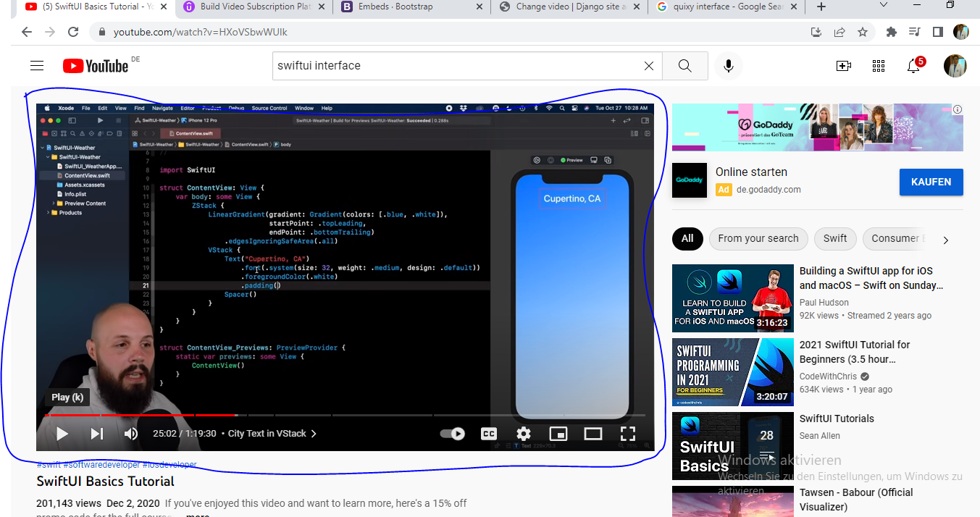Switch to miniplayer mode
Viewport: 980px width, 517px height.
point(558,434)
